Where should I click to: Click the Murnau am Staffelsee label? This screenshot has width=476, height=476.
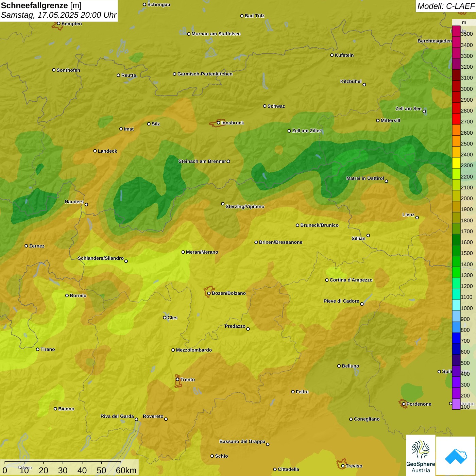tap(216, 34)
